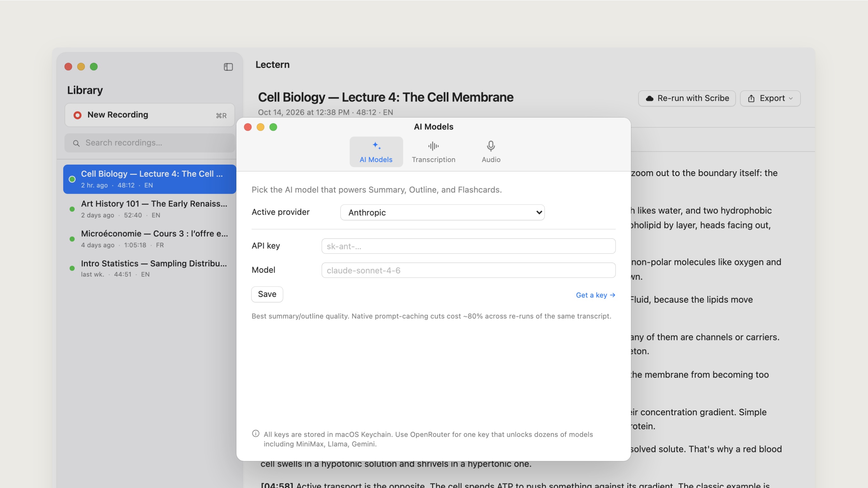Image resolution: width=868 pixels, height=488 pixels.
Task: Toggle the sidebar panel icon
Action: click(x=228, y=67)
